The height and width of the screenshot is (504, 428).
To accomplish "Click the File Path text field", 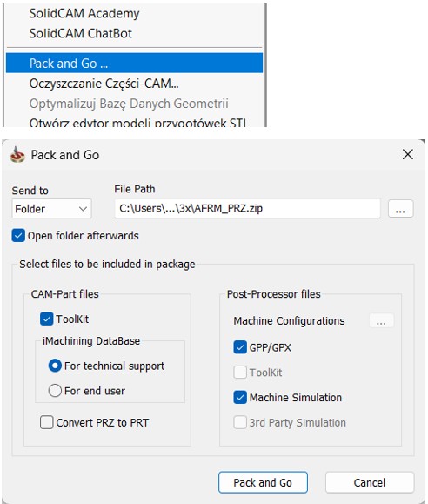I will click(247, 209).
